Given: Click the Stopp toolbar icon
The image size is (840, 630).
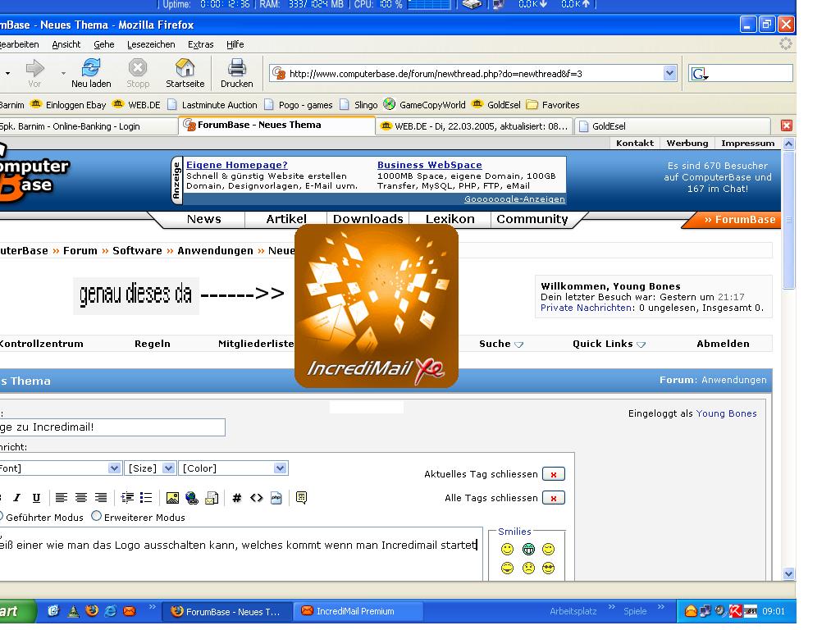Looking at the screenshot, I should tap(138, 68).
